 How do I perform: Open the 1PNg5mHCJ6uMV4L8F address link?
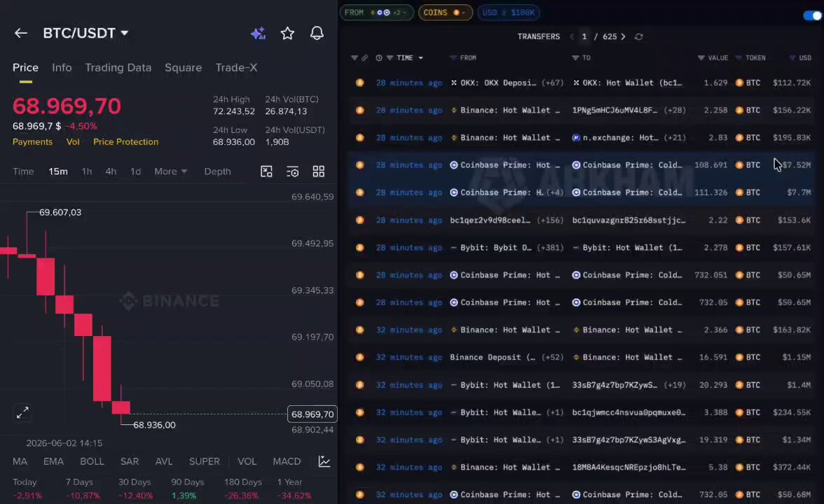click(x=614, y=111)
